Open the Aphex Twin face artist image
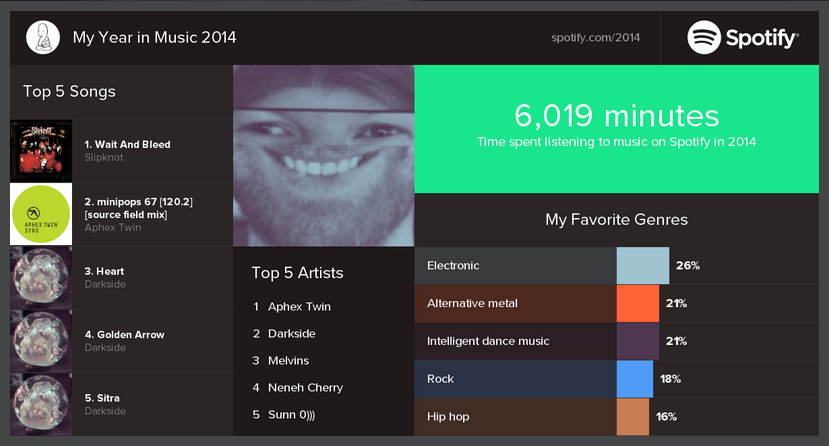 pos(324,155)
